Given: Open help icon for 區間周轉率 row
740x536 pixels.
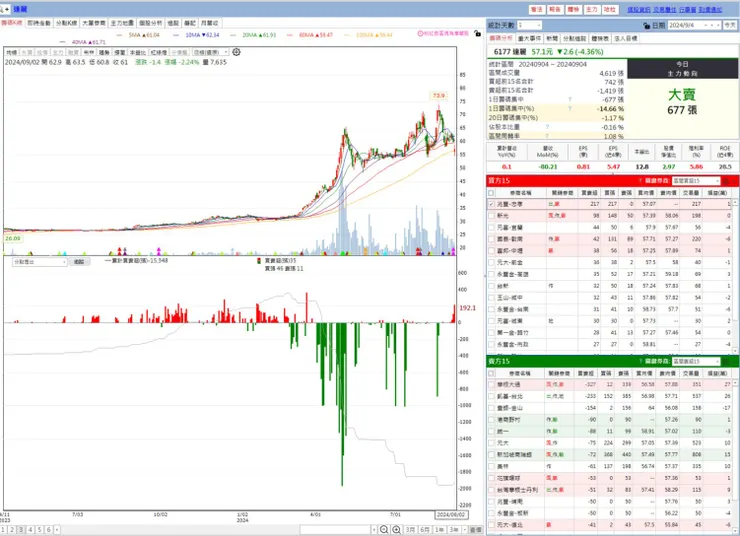Looking at the screenshot, I should pos(547,136).
